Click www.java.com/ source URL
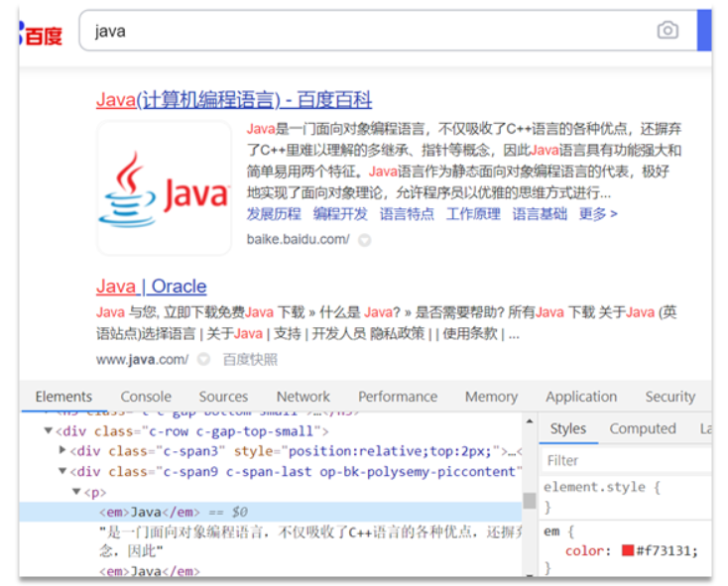 (x=142, y=360)
